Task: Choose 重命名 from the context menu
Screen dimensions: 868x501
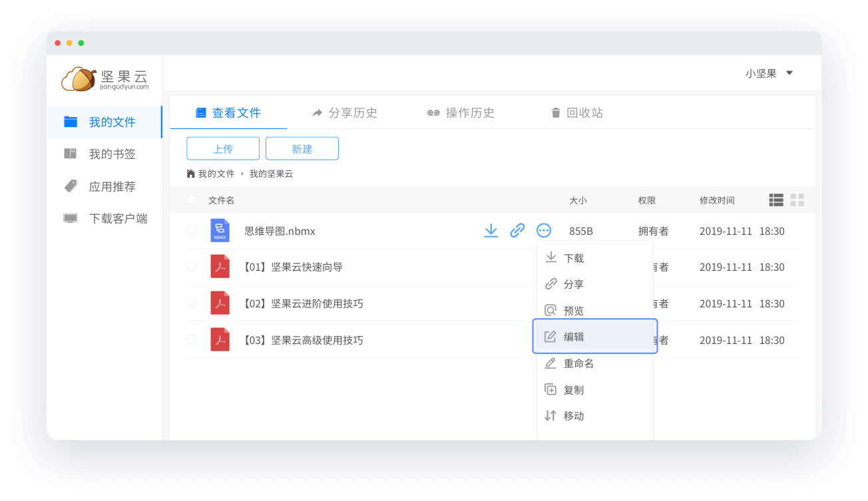Action: pos(578,363)
